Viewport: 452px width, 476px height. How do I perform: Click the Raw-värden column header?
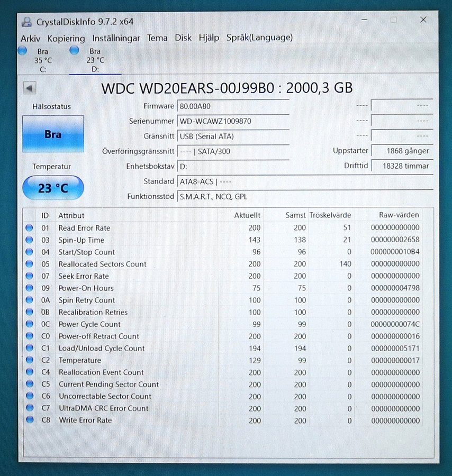tap(399, 215)
